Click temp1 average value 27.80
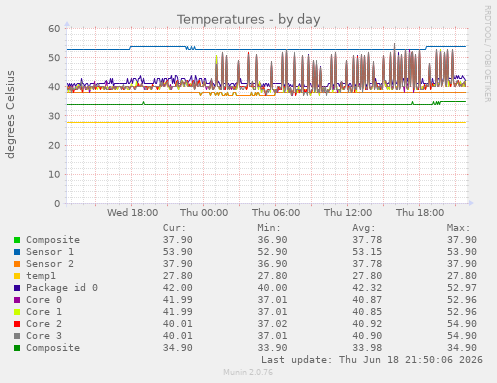This screenshot has height=383, width=497. point(367,276)
